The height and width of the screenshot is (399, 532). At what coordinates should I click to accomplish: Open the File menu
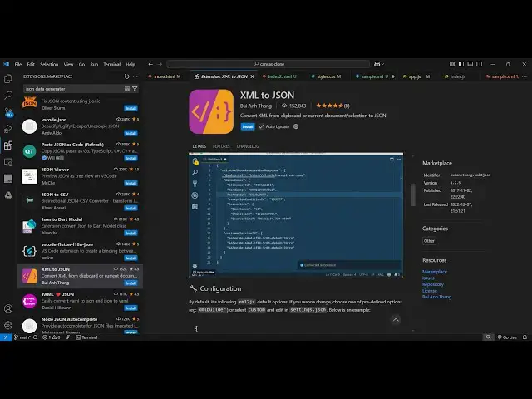click(18, 64)
